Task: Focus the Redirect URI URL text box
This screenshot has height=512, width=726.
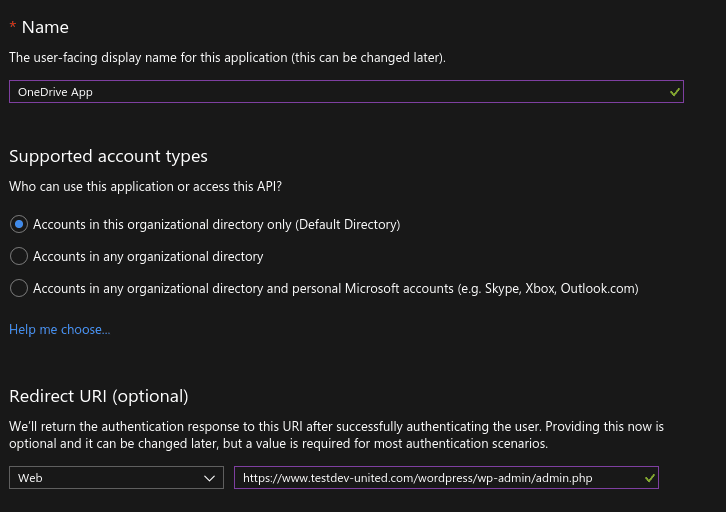Action: coord(430,478)
